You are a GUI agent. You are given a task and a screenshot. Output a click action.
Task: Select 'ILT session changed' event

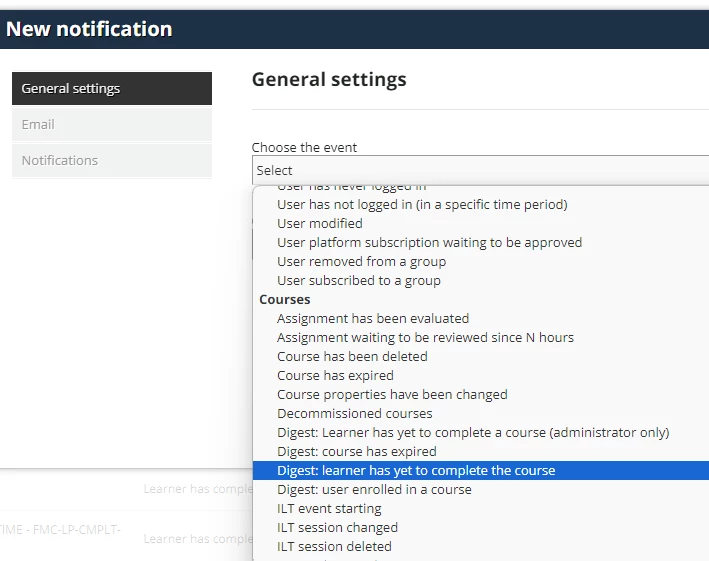pyautogui.click(x=337, y=528)
